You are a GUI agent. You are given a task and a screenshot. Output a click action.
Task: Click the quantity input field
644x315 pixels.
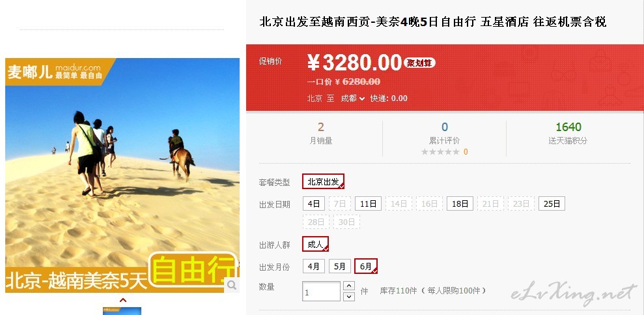[x=321, y=291]
